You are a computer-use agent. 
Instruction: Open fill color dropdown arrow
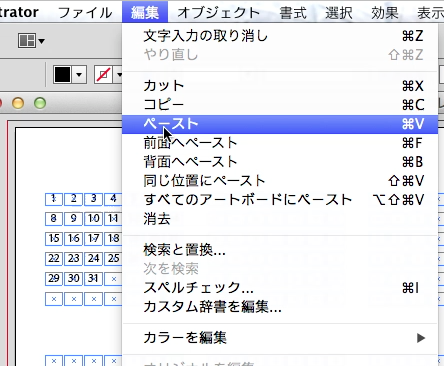tap(79, 75)
